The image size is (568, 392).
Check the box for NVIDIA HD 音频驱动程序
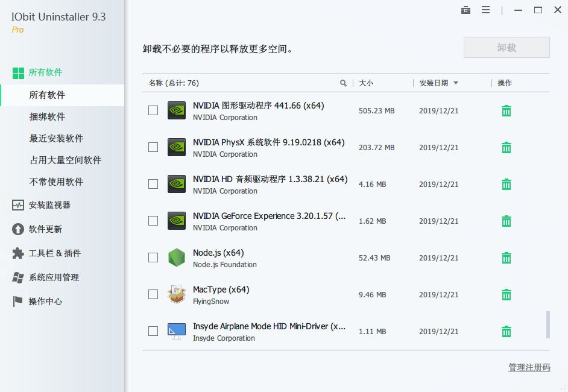153,184
